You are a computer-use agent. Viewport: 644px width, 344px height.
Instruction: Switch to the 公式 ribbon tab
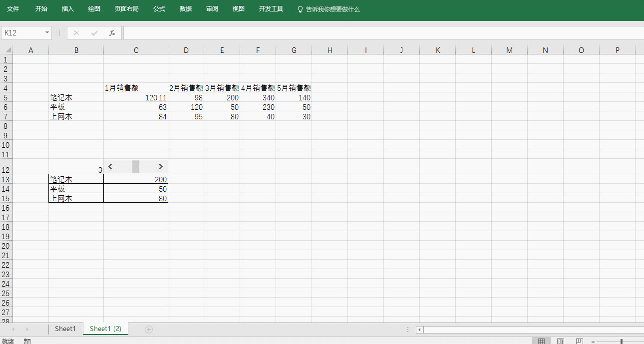coord(159,9)
